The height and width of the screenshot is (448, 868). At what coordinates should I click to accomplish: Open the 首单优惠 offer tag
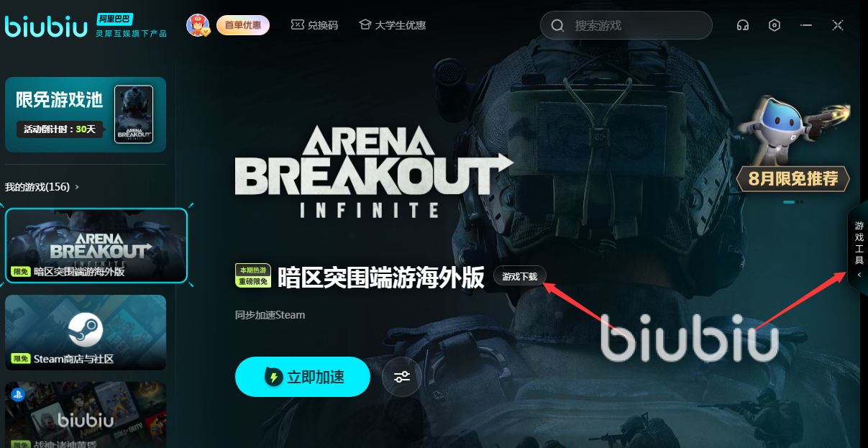click(243, 25)
